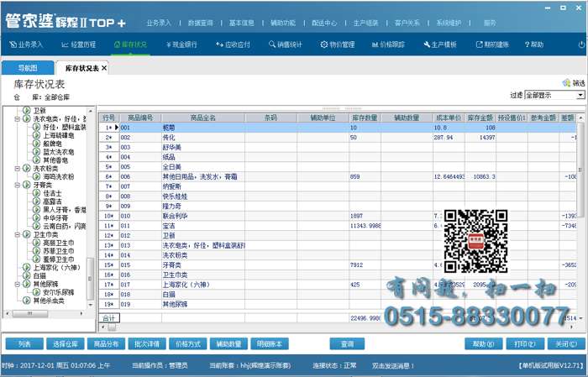Select the 库存状况 toolbar item
This screenshot has width=588, height=377.
point(130,45)
